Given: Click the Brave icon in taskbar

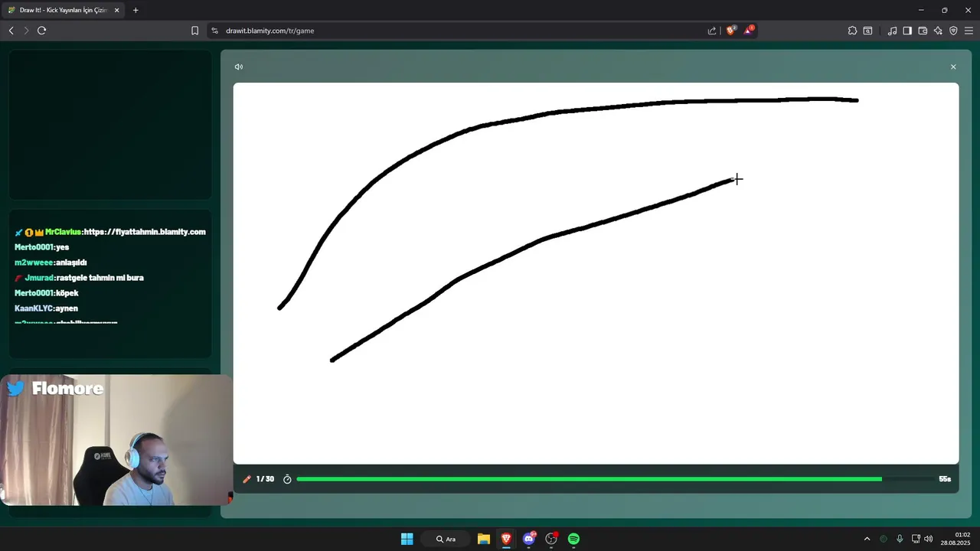Looking at the screenshot, I should [506, 539].
